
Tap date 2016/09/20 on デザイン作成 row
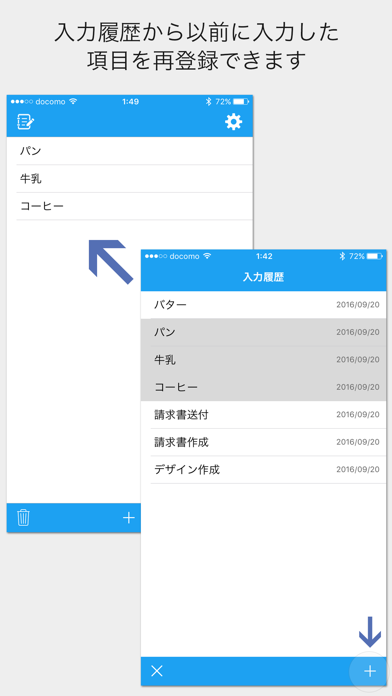[x=358, y=470]
